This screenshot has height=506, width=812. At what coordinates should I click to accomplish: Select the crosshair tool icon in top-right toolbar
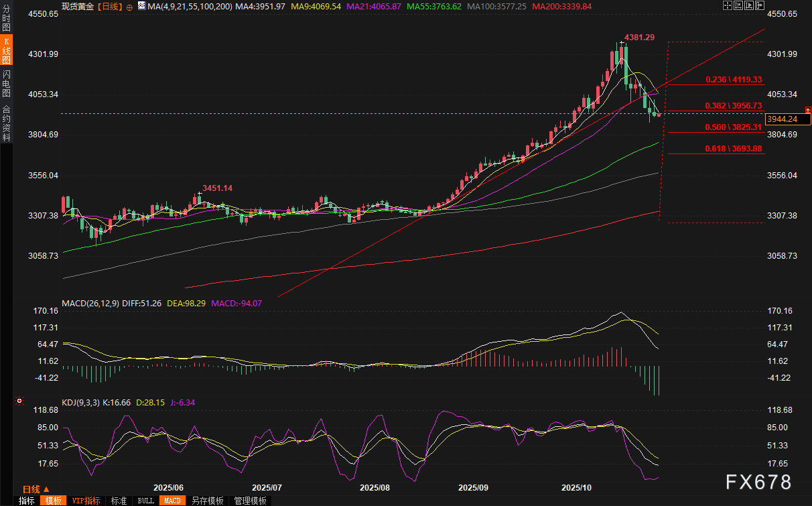pyautogui.click(x=728, y=5)
